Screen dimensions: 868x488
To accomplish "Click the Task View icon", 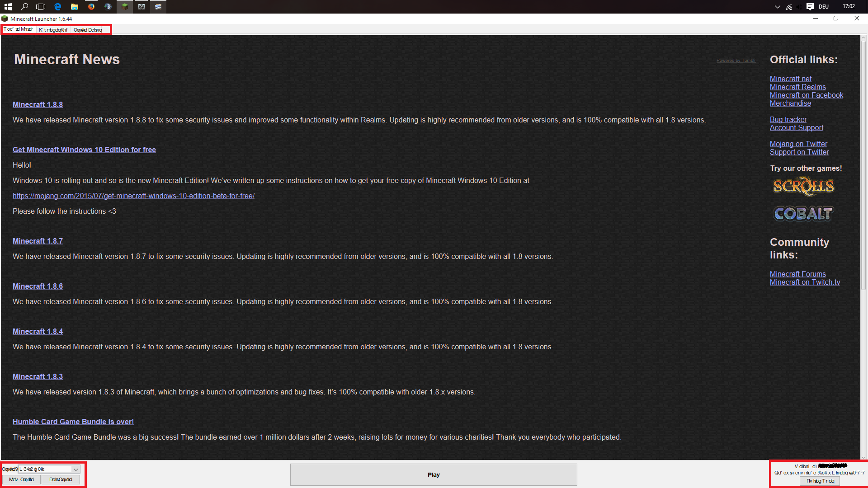I will [41, 7].
